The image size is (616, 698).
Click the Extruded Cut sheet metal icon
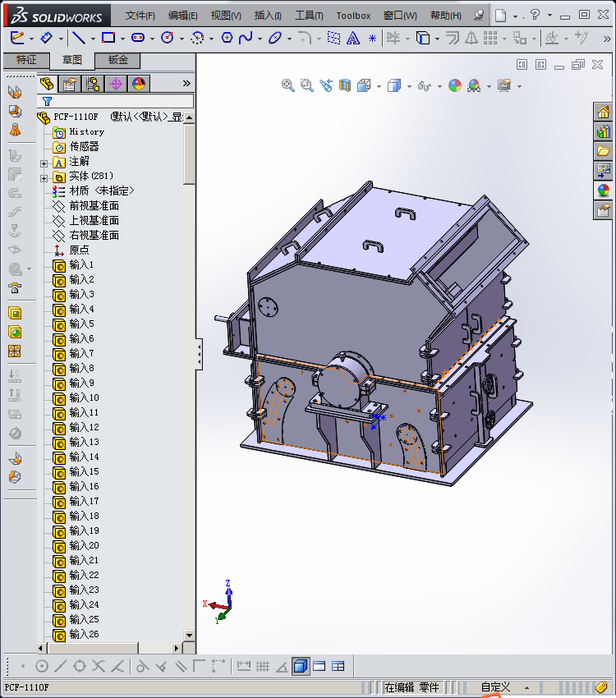tap(15, 314)
